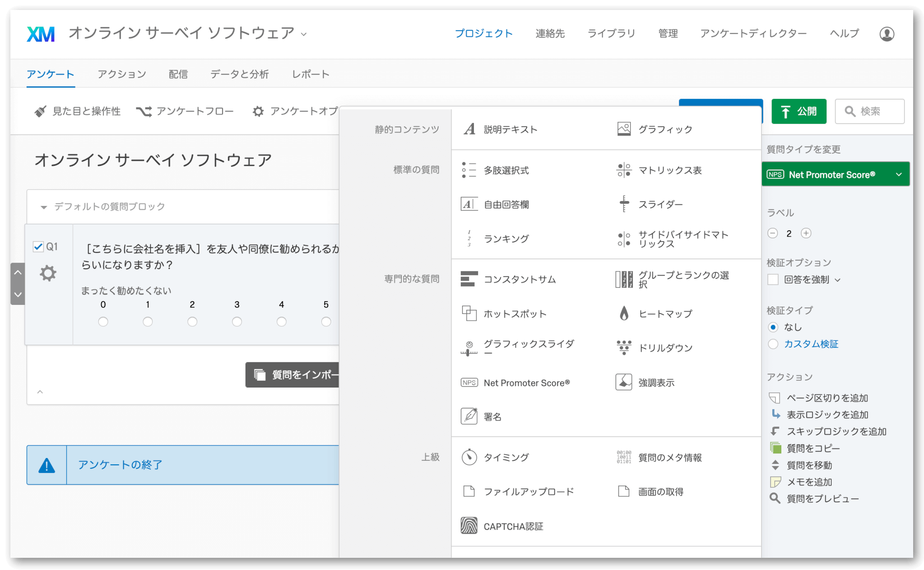Move question up with the up arrow
The width and height of the screenshot is (924, 570).
click(18, 272)
